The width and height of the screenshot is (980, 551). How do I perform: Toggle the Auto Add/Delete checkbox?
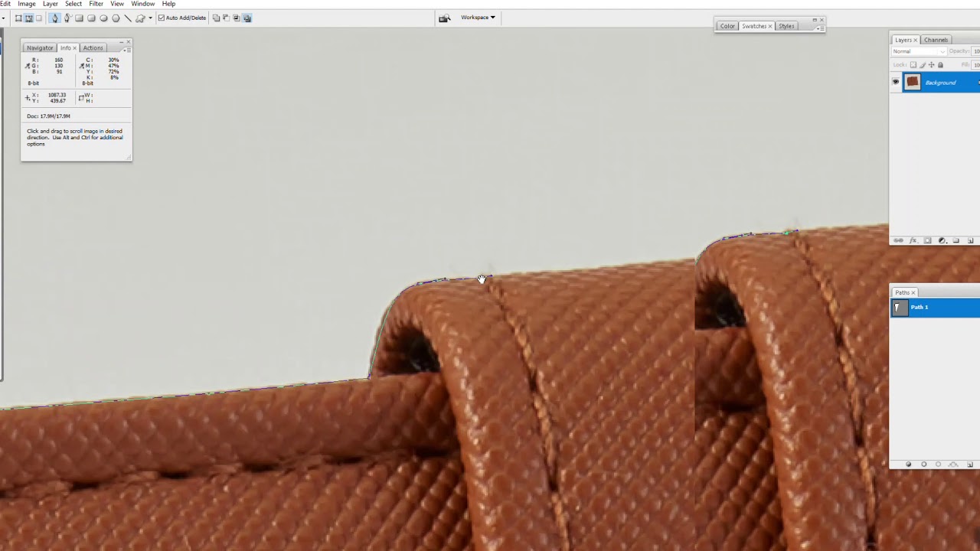(162, 18)
